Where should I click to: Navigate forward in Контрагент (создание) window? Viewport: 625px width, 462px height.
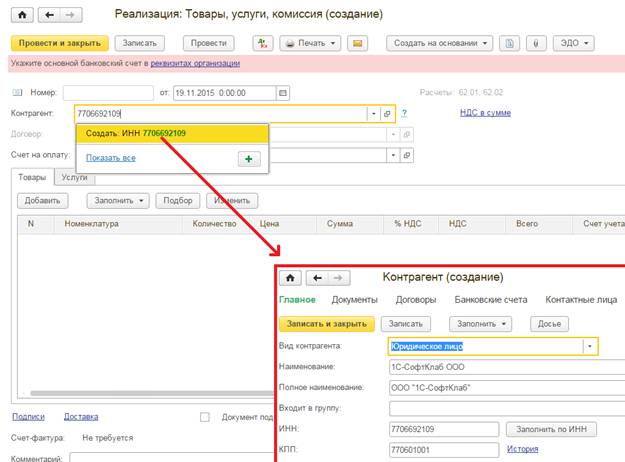[x=339, y=278]
